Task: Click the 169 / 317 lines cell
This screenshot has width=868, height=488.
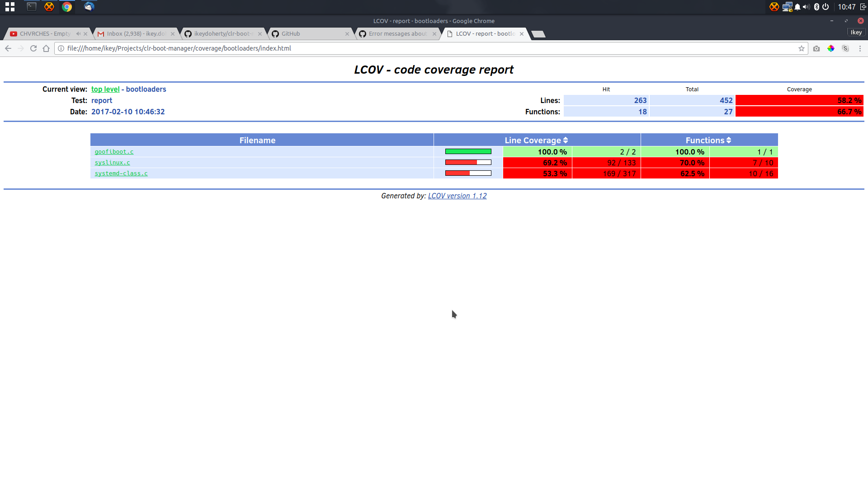Action: pos(606,174)
